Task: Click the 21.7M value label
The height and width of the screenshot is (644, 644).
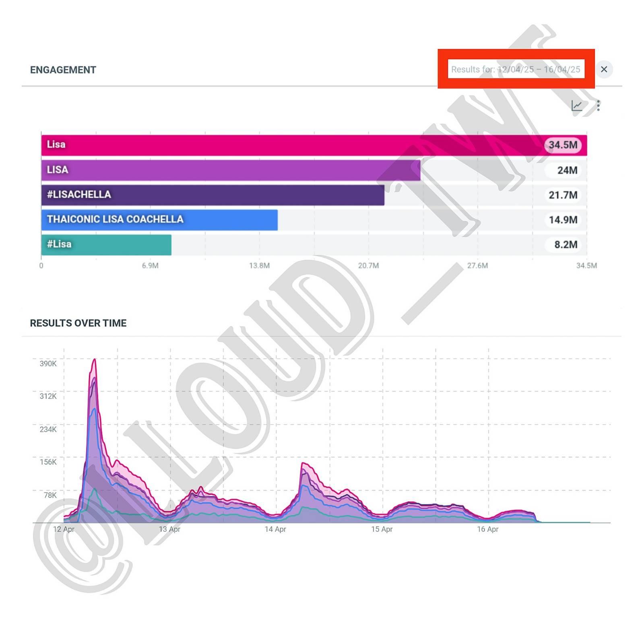Action: [563, 195]
